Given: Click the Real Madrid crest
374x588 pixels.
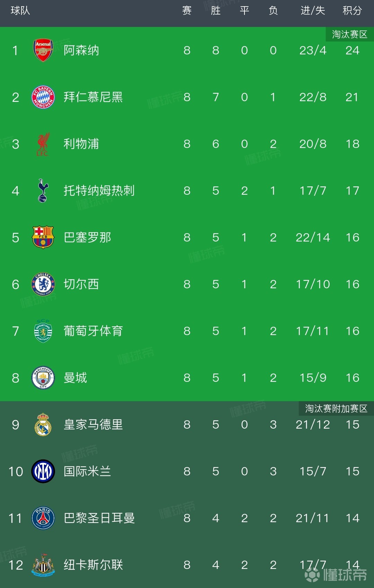Looking at the screenshot, I should [x=43, y=424].
